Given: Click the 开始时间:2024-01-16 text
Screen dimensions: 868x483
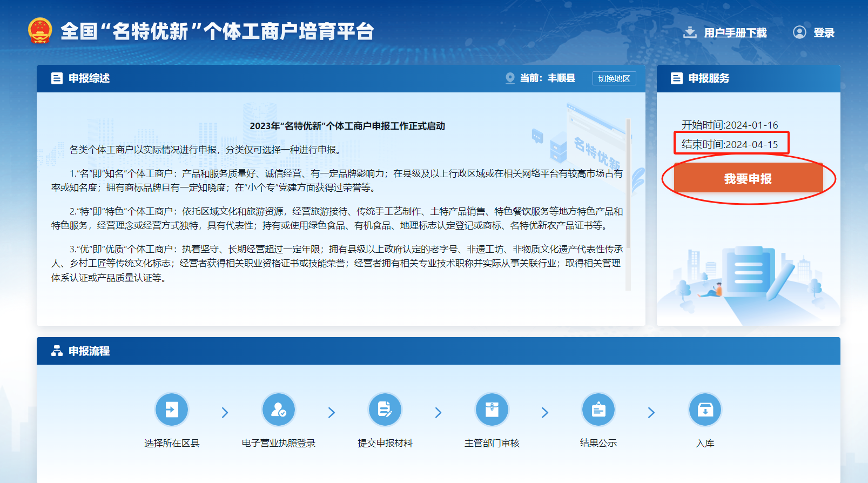Looking at the screenshot, I should pos(730,125).
